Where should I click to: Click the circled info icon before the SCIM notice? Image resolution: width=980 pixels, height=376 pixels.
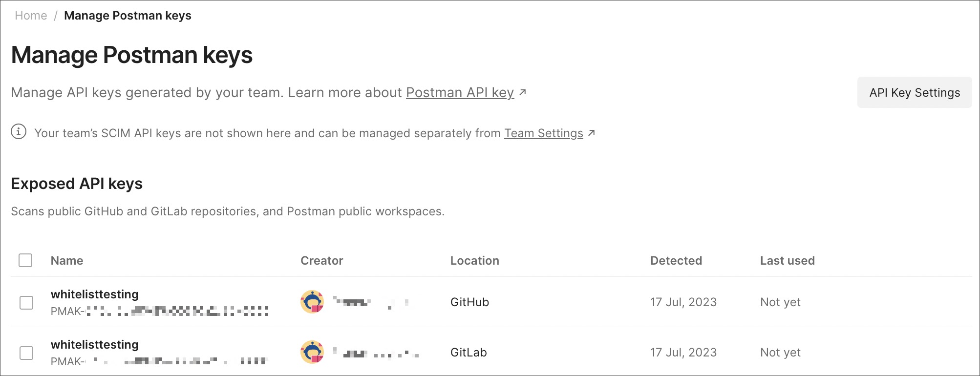click(19, 132)
